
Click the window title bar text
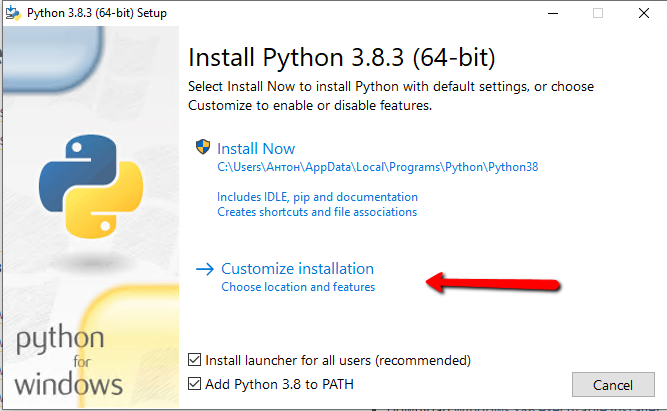tap(96, 13)
